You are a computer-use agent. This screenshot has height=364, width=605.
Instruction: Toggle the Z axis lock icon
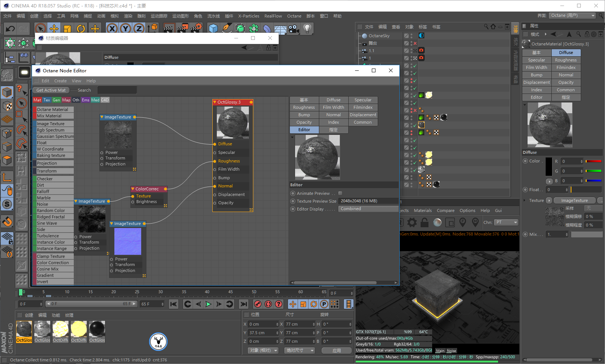(x=139, y=29)
